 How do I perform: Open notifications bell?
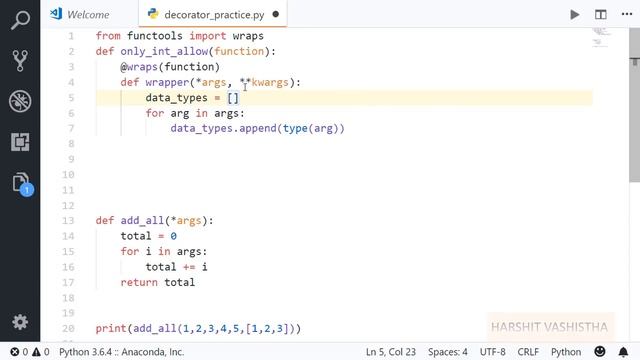pos(623,351)
